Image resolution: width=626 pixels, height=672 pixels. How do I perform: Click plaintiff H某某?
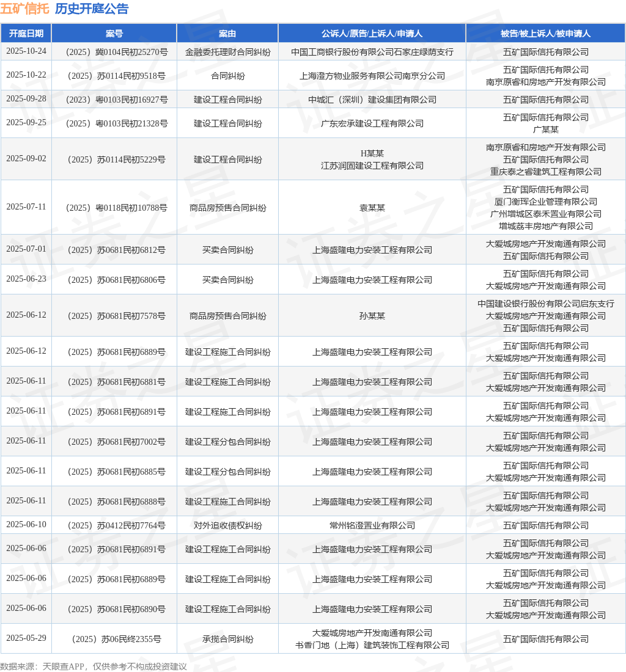[x=372, y=153]
